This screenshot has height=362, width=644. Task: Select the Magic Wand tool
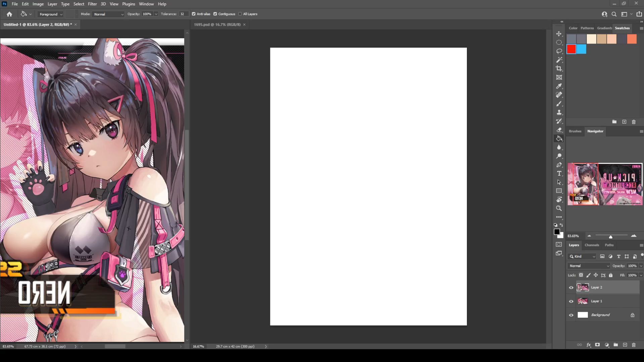coord(559,60)
